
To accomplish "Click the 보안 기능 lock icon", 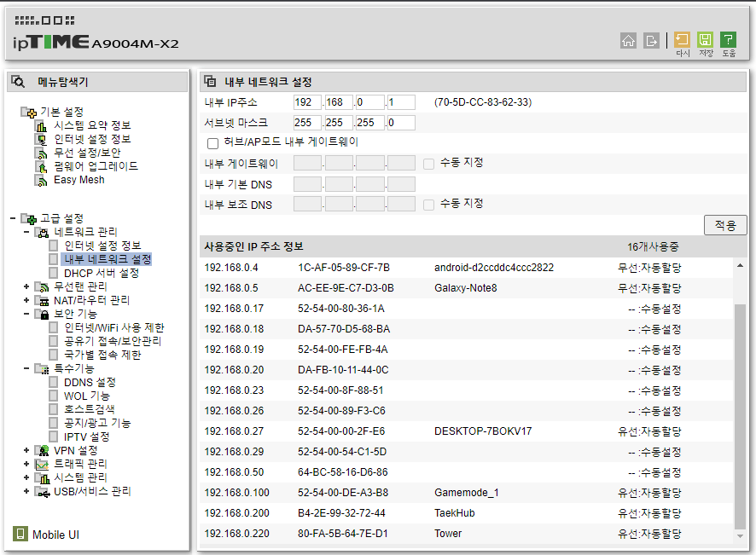I will (42, 315).
